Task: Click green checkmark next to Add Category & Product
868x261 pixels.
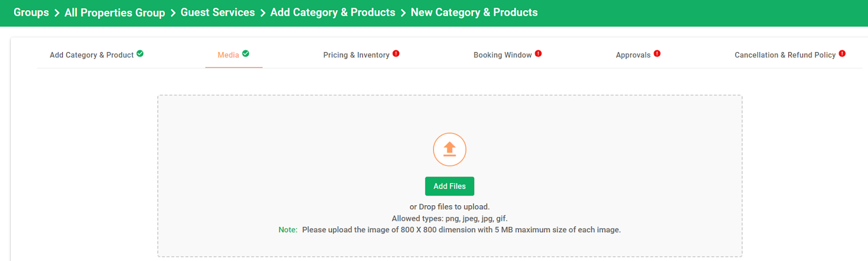Action: 140,54
